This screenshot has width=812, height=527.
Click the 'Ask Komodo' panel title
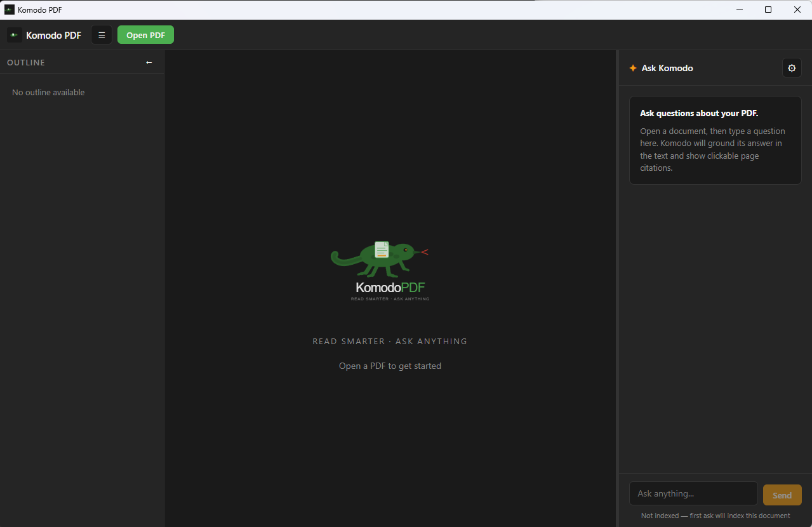pos(667,68)
